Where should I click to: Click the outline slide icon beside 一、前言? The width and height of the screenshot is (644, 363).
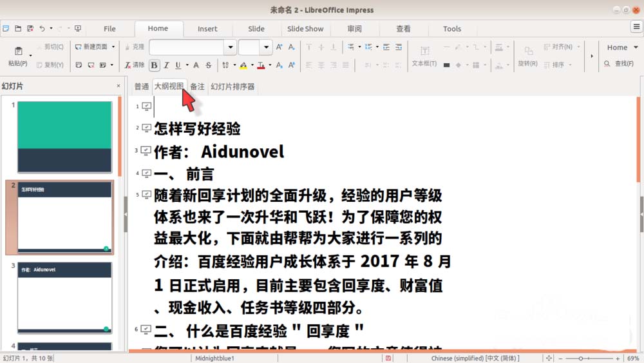(146, 173)
